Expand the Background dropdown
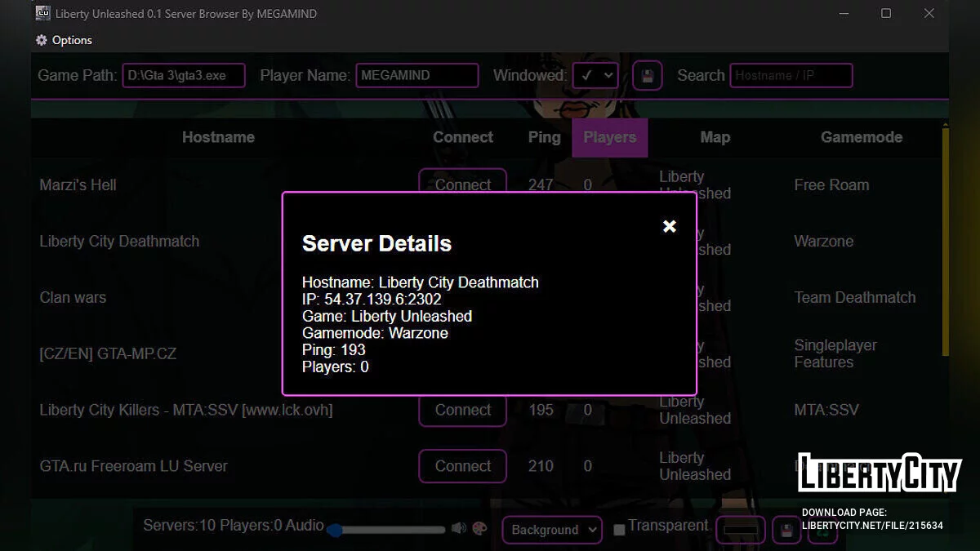980x551 pixels. pyautogui.click(x=552, y=530)
